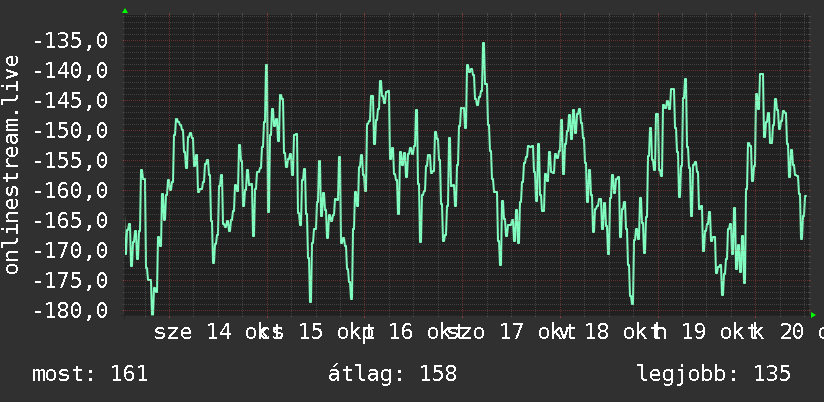Click the 'v 18 okt' date label
824x402 pixels.
click(x=608, y=333)
